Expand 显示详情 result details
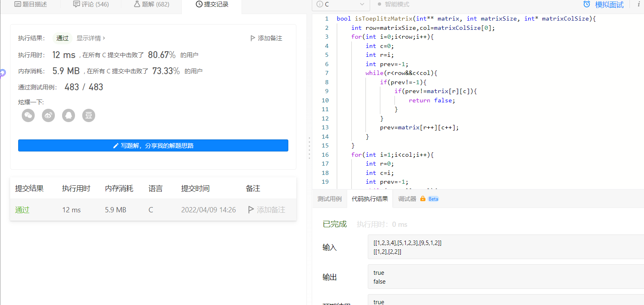 91,38
